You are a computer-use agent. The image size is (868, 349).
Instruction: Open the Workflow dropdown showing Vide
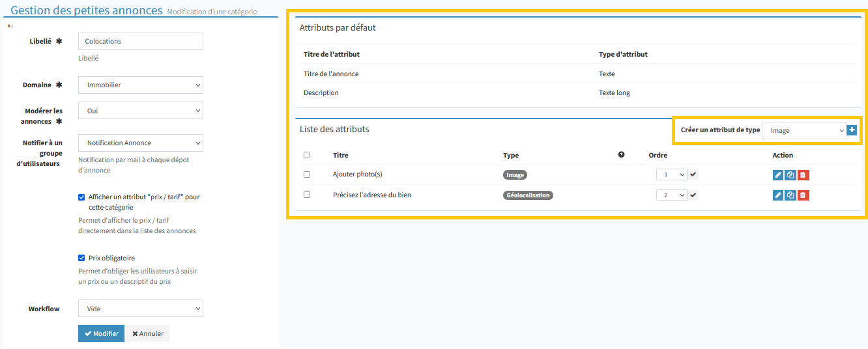[141, 309]
